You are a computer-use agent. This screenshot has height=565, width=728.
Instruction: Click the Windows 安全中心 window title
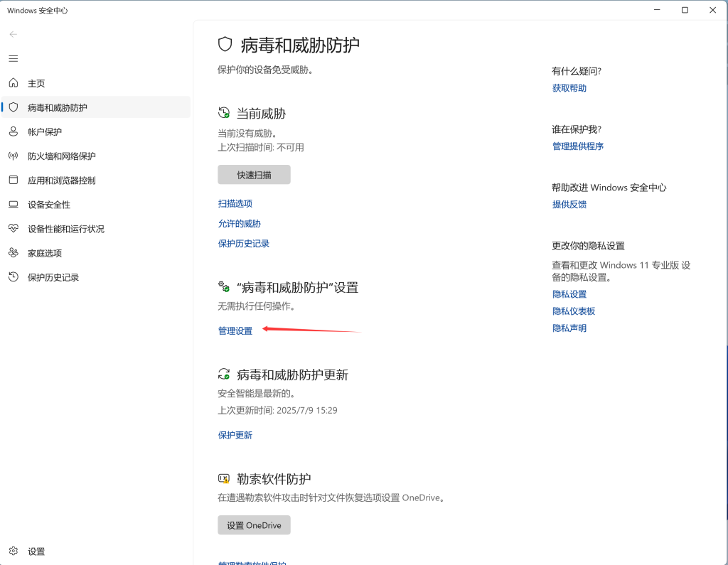[37, 10]
